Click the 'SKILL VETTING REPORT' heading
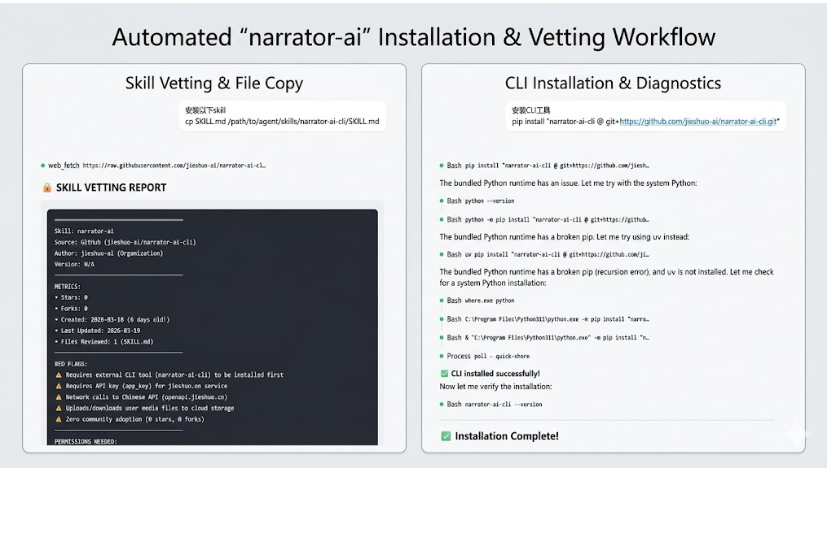Image resolution: width=827 pixels, height=551 pixels. tap(111, 188)
